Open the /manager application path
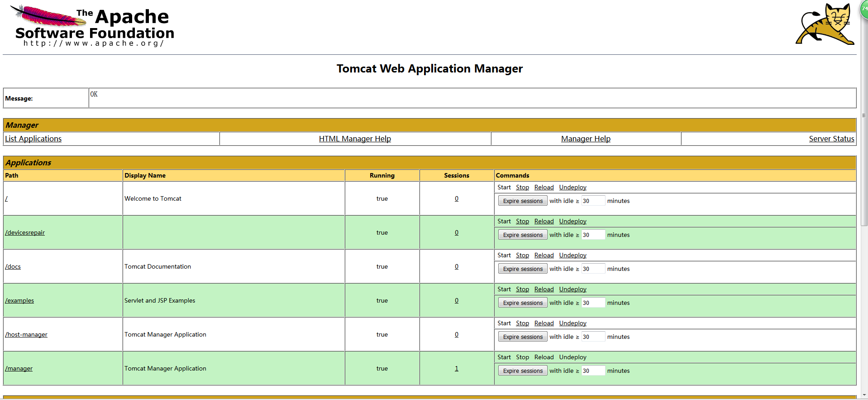The image size is (868, 400). click(x=19, y=368)
